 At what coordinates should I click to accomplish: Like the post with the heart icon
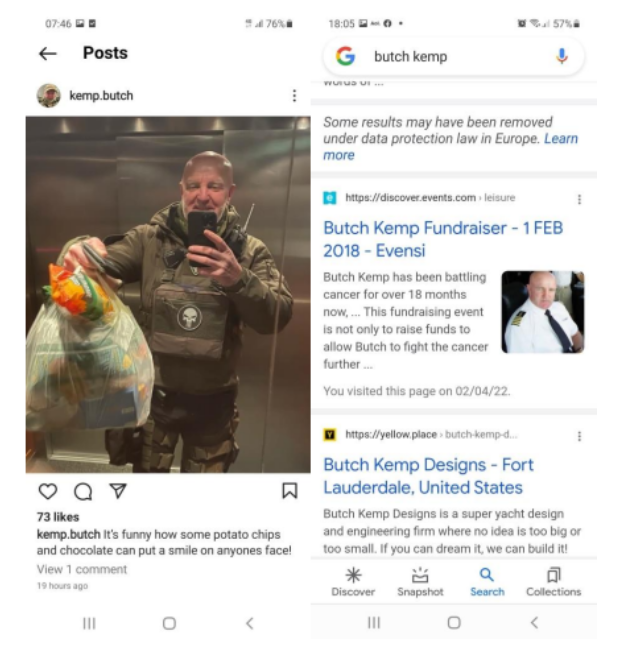48,491
